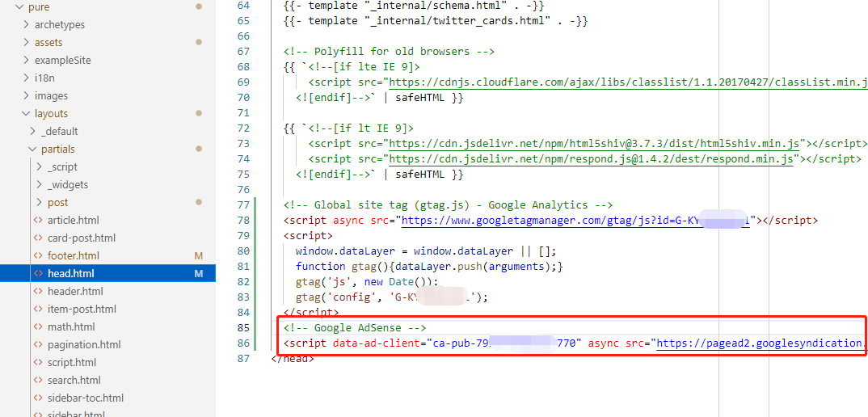Collapse the partials folder
868x417 pixels.
click(x=32, y=149)
